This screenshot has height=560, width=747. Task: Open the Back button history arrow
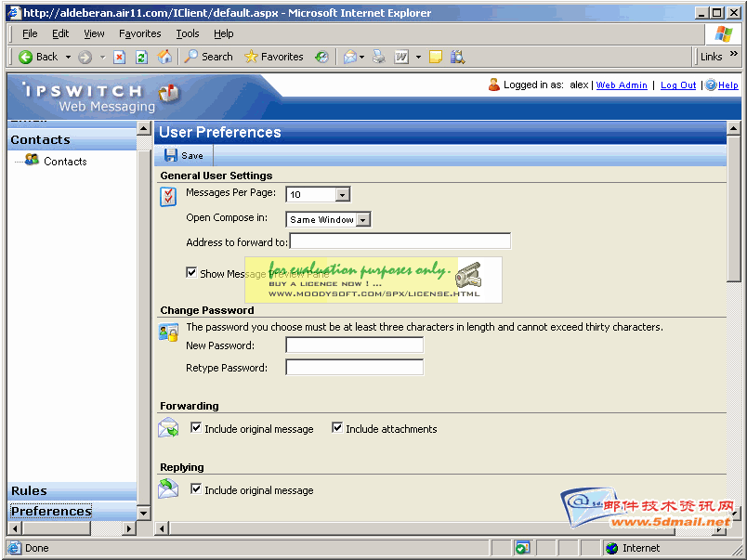pos(68,57)
